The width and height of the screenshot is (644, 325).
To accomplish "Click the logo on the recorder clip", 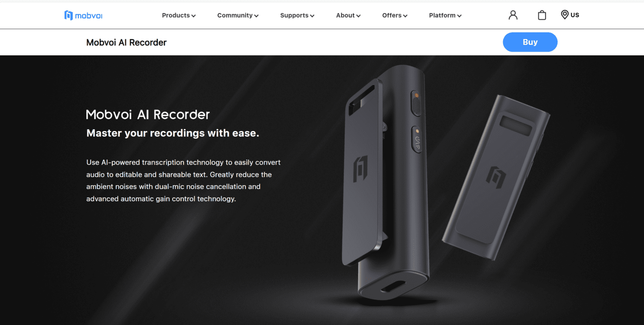I will click(x=360, y=168).
